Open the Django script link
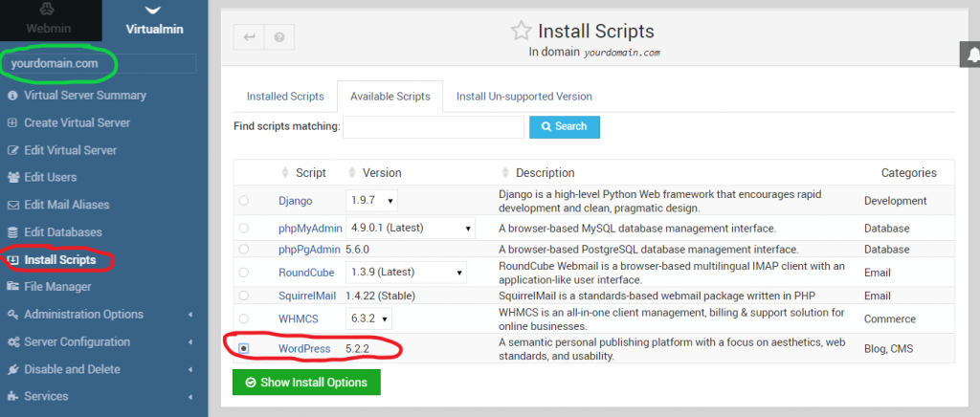 295,201
